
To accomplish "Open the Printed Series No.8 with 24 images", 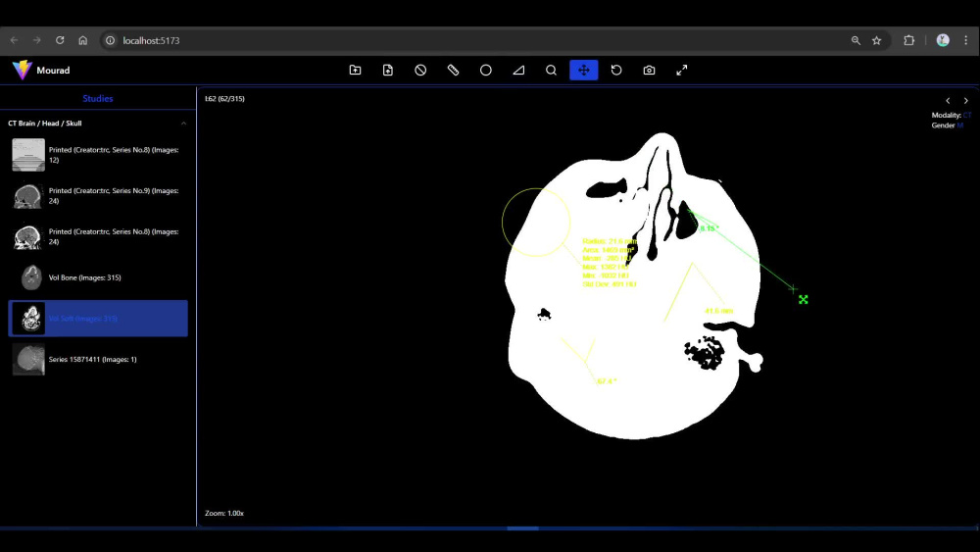I will pyautogui.click(x=98, y=236).
